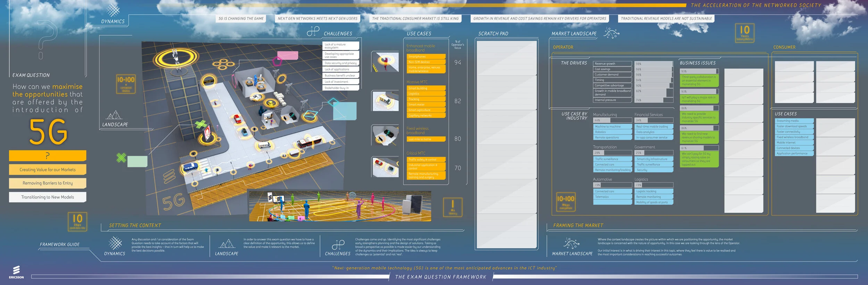Open the Dynamics icon at the top

pos(113,10)
